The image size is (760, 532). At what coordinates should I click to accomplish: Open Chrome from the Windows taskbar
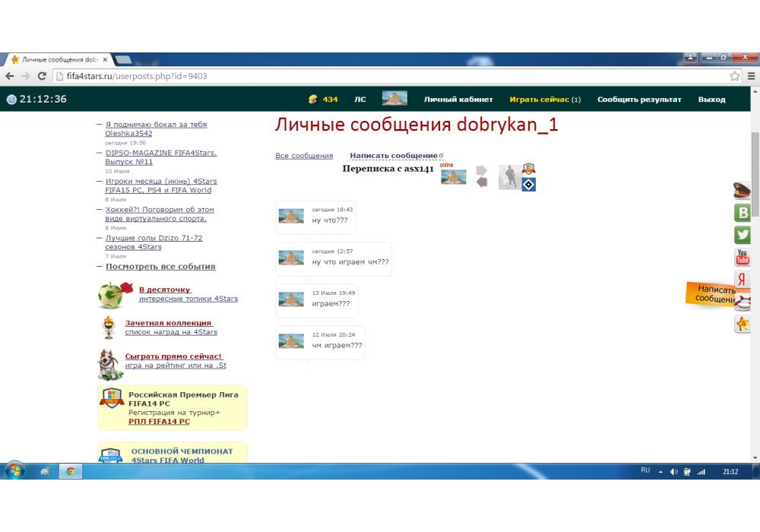[x=70, y=471]
